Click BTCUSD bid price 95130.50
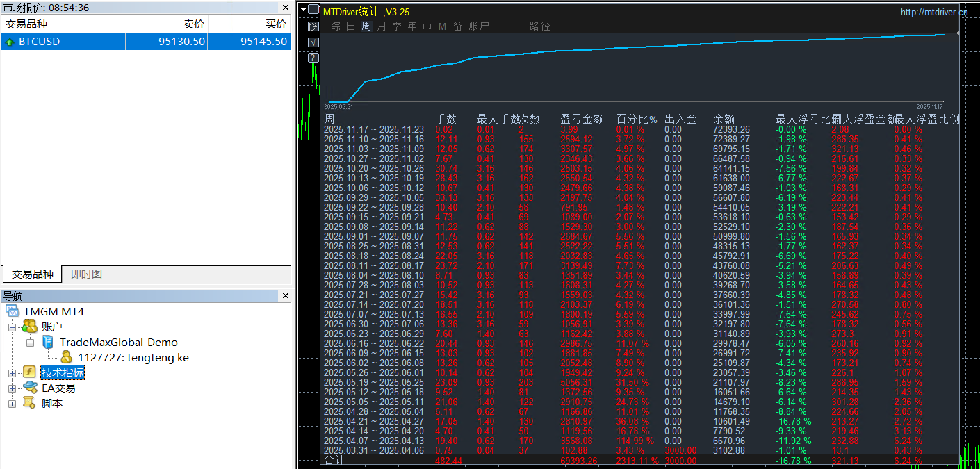This screenshot has height=469, width=980. point(182,42)
